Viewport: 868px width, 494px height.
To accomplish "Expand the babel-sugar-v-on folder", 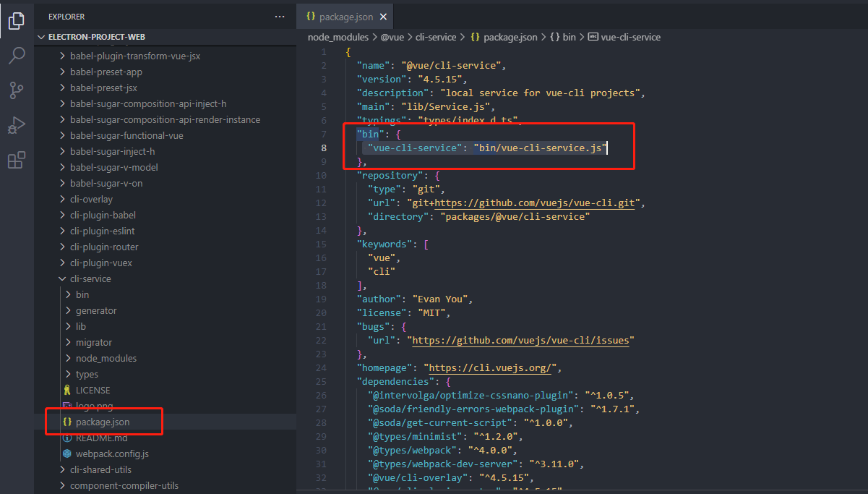I will (106, 183).
